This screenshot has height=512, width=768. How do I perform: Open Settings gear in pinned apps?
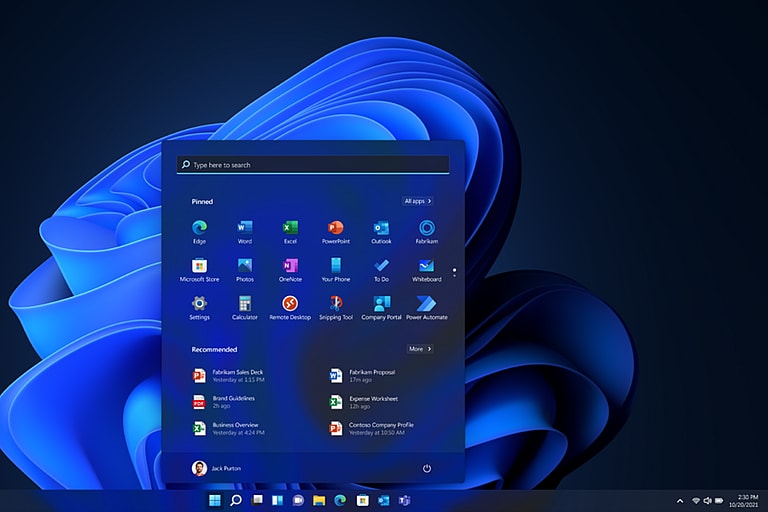pos(199,304)
